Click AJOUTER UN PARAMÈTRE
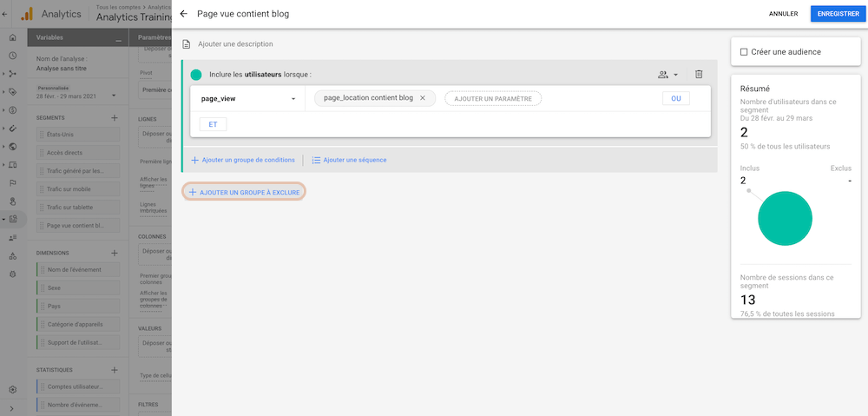This screenshot has height=416, width=868. tap(493, 99)
